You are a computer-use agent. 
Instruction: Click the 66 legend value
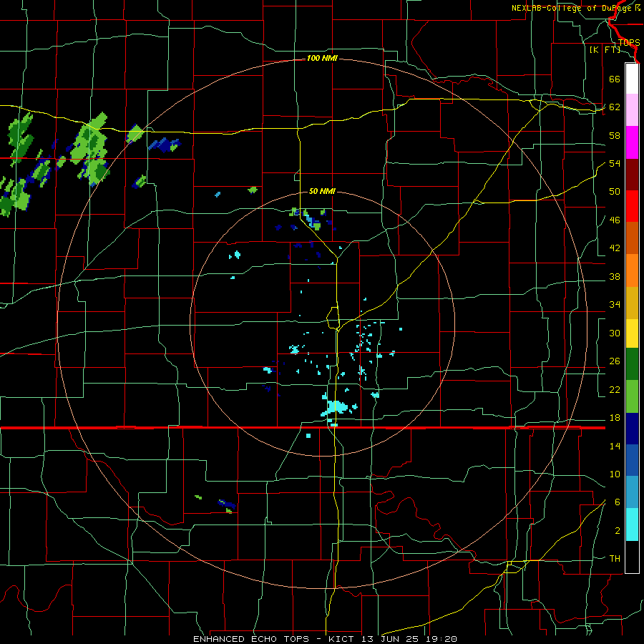pyautogui.click(x=615, y=79)
